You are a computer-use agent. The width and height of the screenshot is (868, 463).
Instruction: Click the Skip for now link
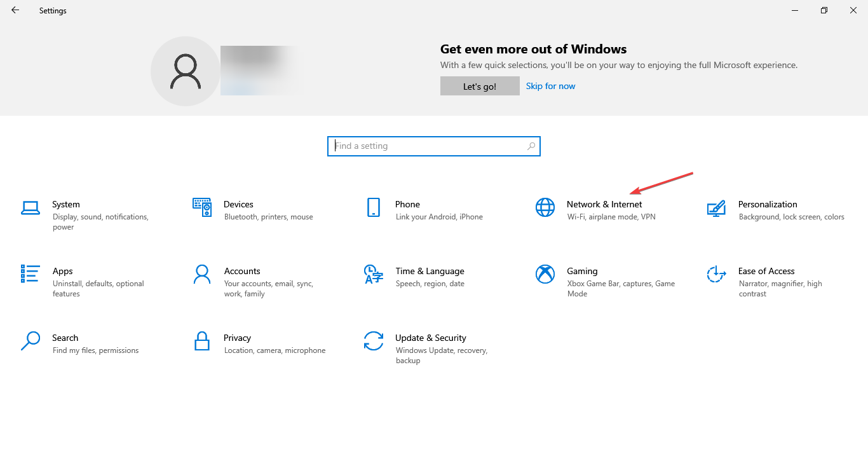551,86
